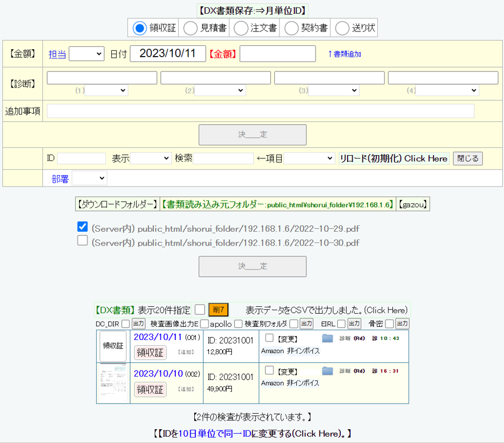This screenshot has height=443, width=504.
Task: Open the gazou tab
Action: (x=413, y=204)
